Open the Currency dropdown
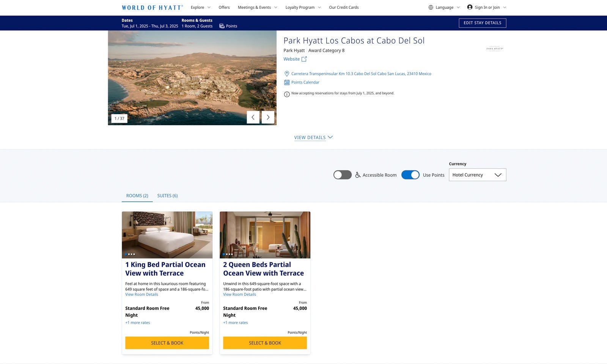The image size is (607, 364). coord(477,175)
